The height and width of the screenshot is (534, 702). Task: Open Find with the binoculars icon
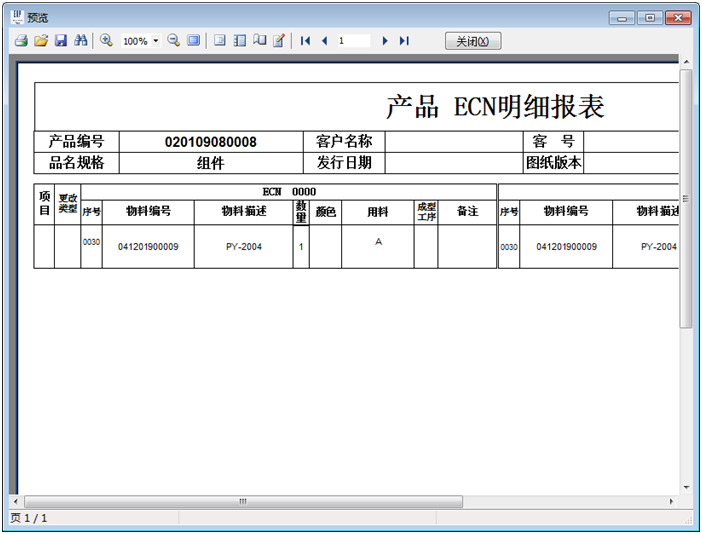tap(81, 41)
